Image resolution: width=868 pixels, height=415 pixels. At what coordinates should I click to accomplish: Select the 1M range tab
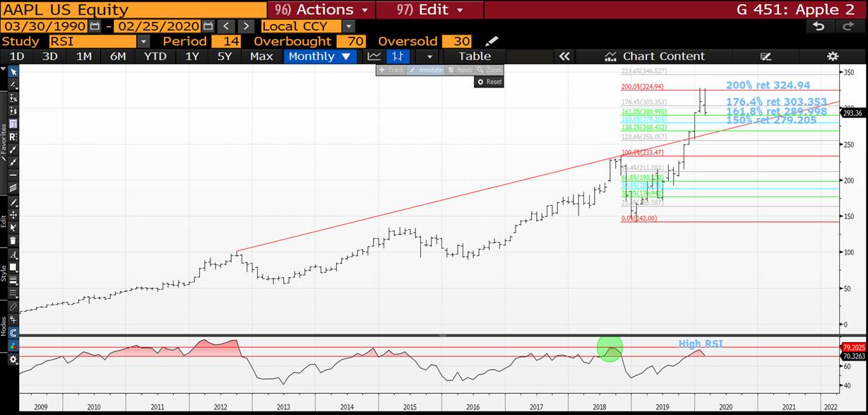point(84,57)
